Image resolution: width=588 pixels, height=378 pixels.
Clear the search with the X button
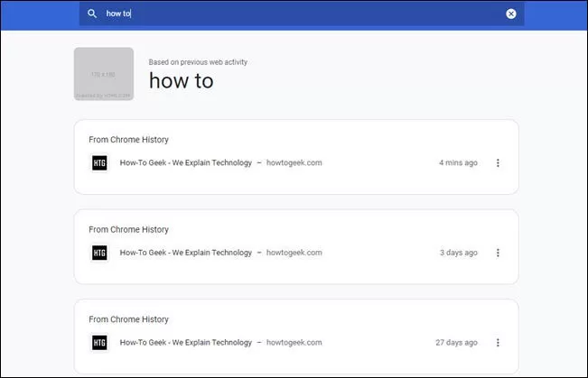click(510, 14)
